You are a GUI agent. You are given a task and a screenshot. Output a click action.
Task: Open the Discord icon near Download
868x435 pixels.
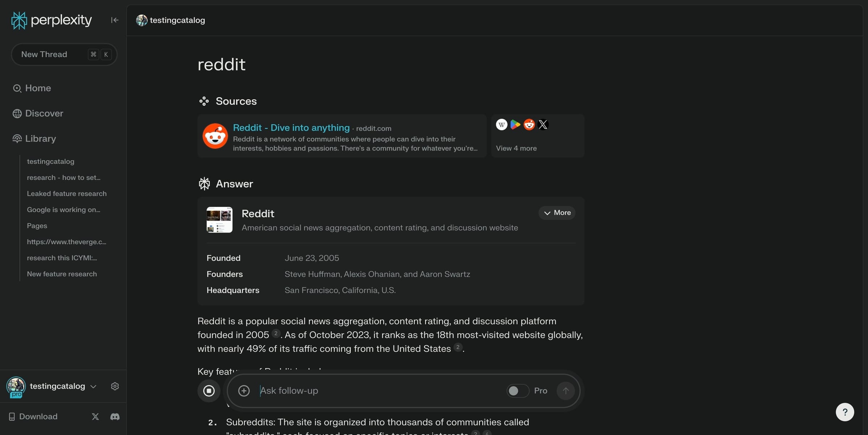[115, 417]
